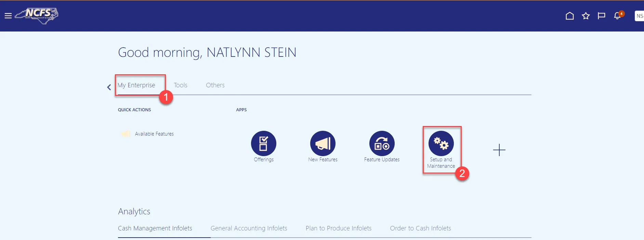This screenshot has width=644, height=240.
Task: Open the Available Features quick action
Action: click(x=154, y=134)
